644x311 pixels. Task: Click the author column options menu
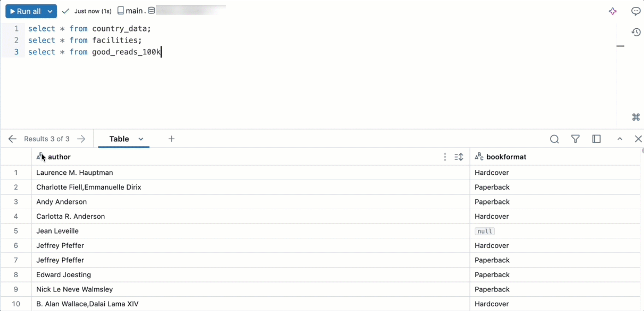(x=444, y=157)
